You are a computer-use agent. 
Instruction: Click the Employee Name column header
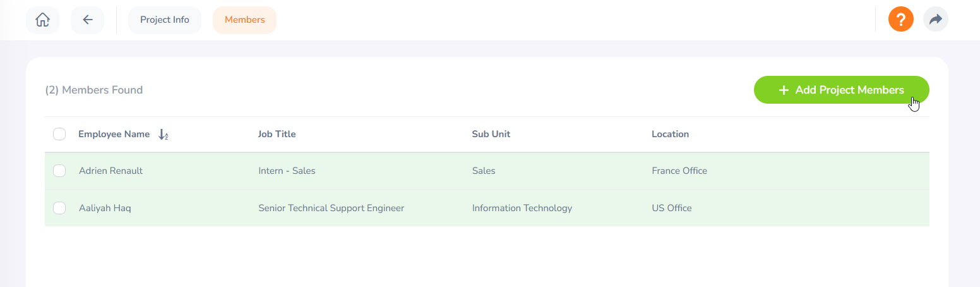pos(114,134)
